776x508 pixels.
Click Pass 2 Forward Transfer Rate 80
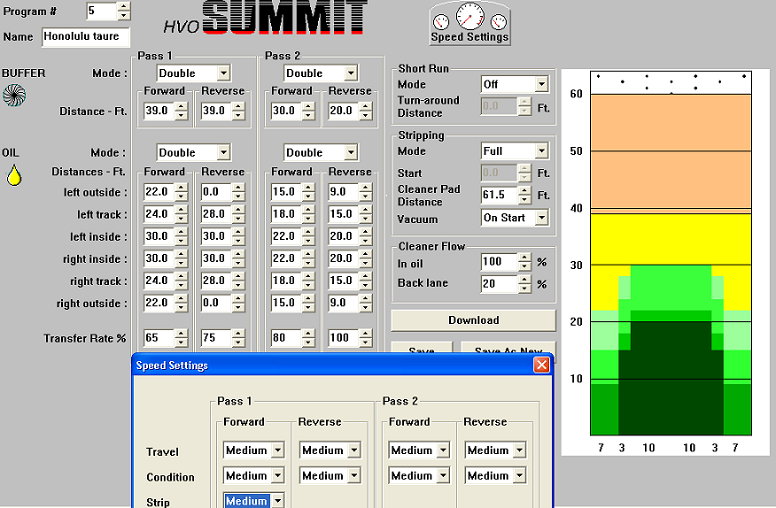[x=286, y=338]
